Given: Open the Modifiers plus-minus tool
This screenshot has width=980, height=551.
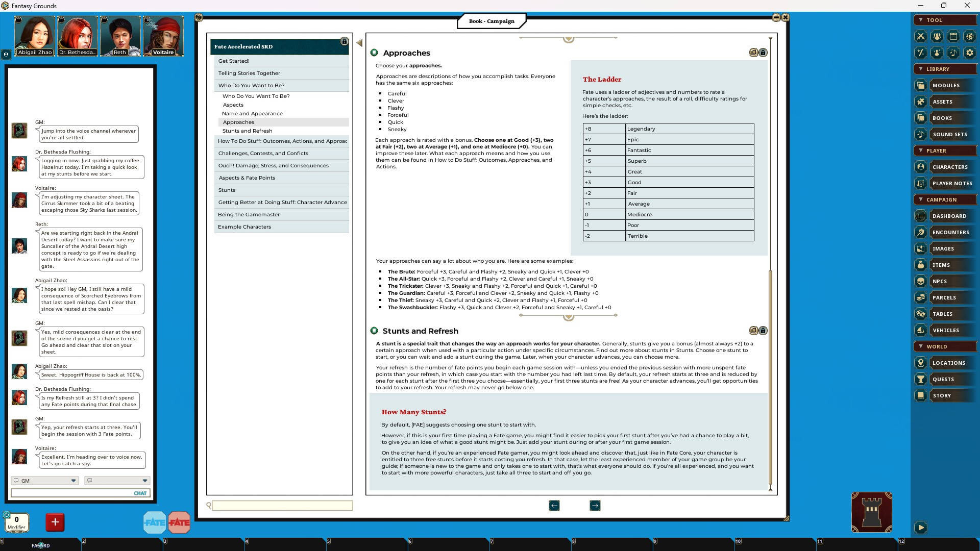Looking at the screenshot, I should (x=920, y=53).
